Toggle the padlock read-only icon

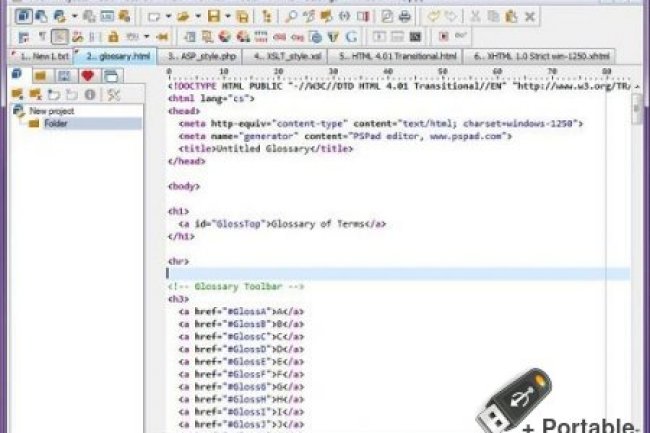(113, 36)
